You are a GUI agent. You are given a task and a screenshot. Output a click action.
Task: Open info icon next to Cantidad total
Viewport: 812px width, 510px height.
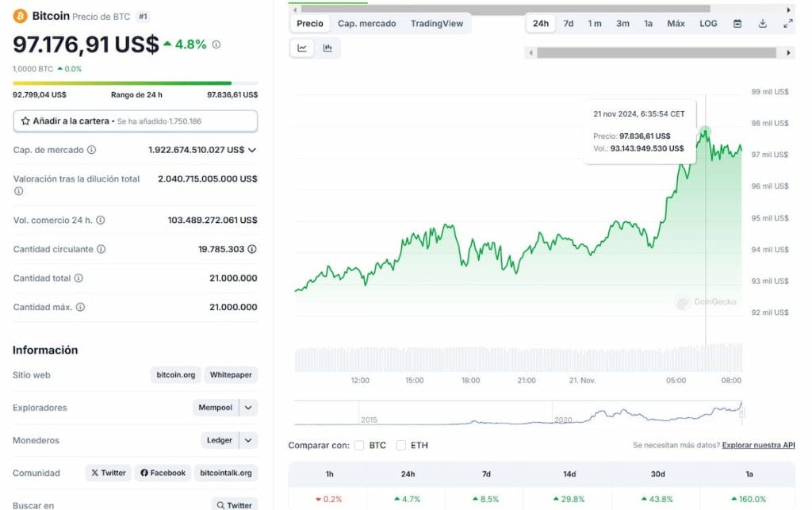(x=79, y=278)
